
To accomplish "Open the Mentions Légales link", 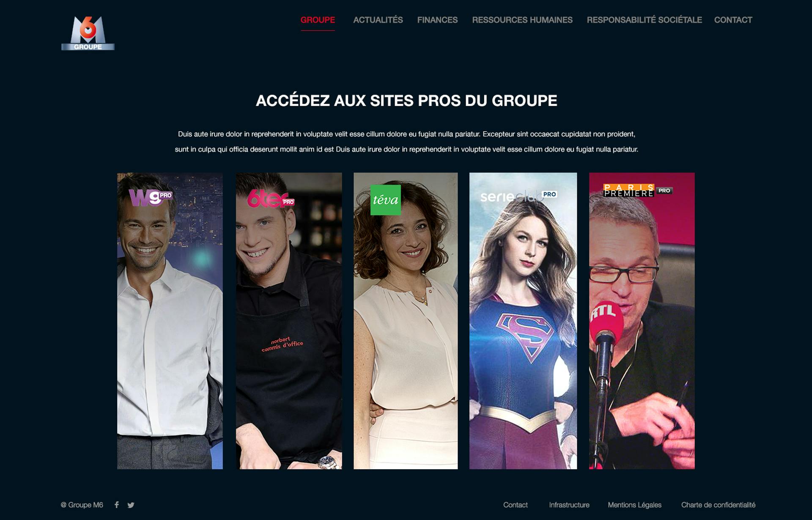I will [634, 505].
